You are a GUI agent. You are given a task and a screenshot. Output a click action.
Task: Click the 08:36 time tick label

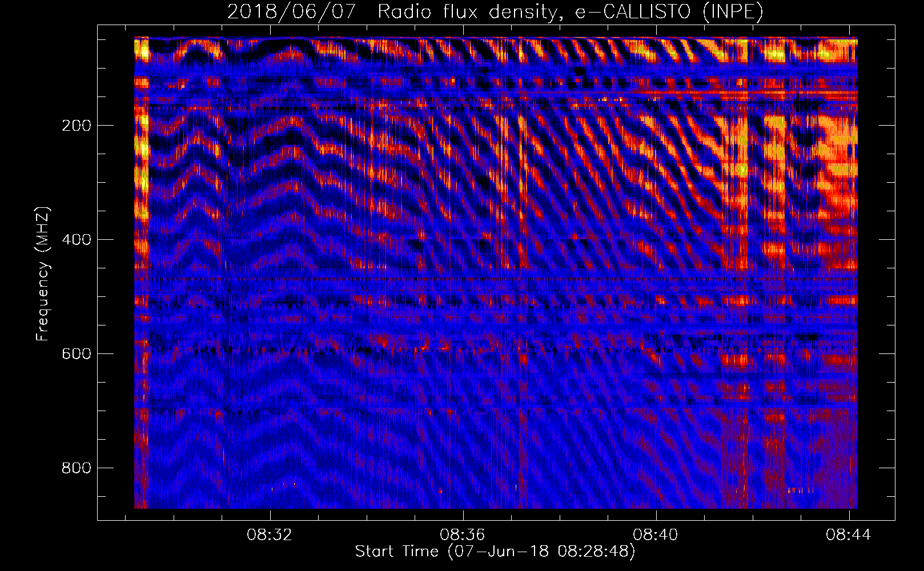462,535
